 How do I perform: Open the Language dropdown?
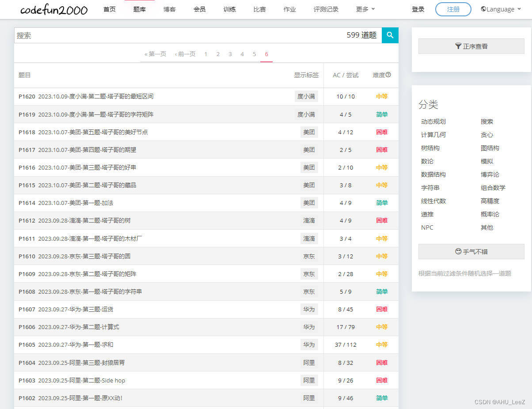click(501, 9)
